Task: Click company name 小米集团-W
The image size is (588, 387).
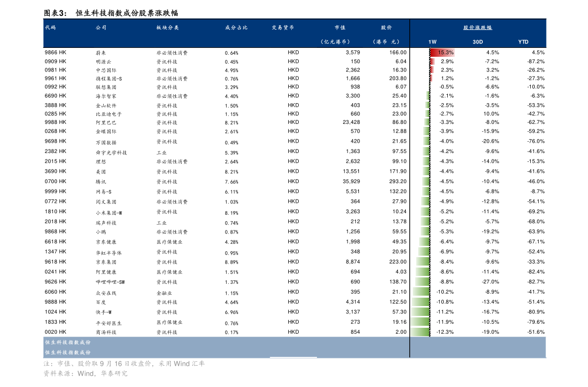Action: pyautogui.click(x=109, y=213)
